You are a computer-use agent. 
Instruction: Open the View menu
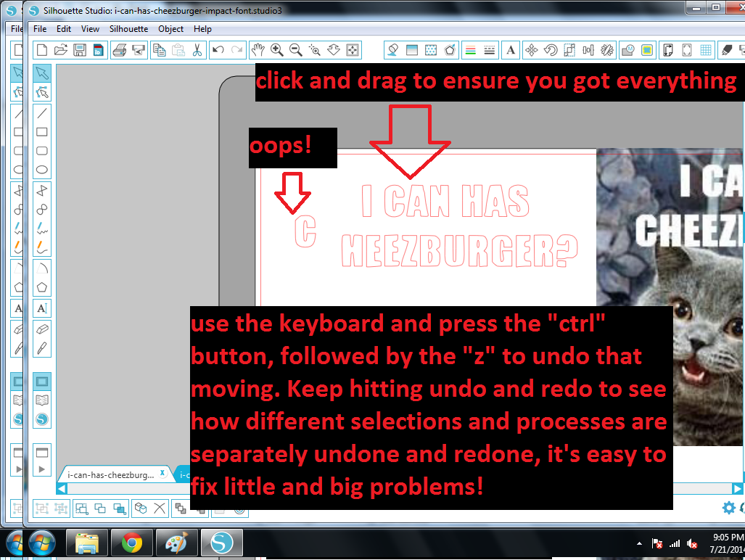pyautogui.click(x=90, y=29)
